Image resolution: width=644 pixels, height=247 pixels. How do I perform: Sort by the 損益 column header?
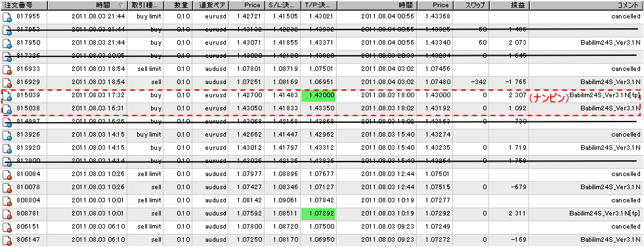pyautogui.click(x=509, y=5)
